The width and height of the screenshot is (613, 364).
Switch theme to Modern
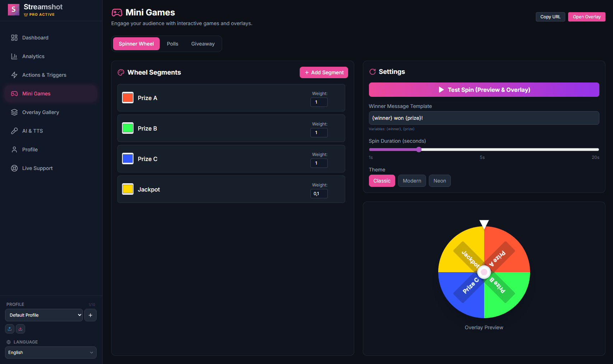(412, 181)
